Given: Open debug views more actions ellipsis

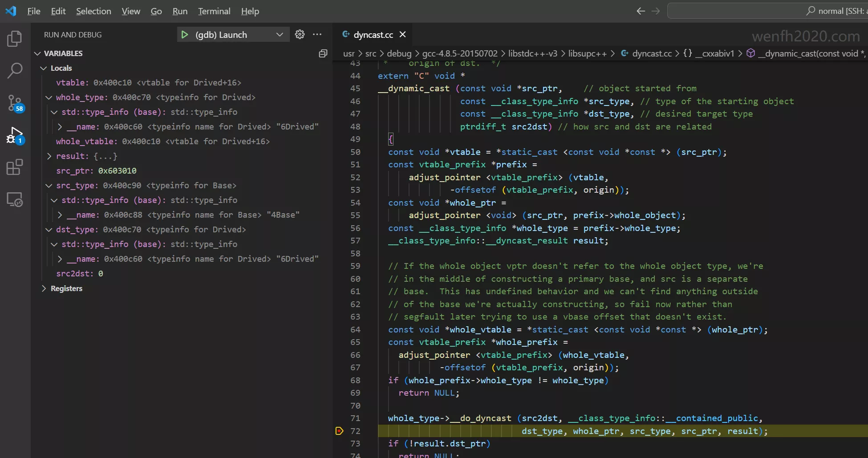Looking at the screenshot, I should (317, 35).
